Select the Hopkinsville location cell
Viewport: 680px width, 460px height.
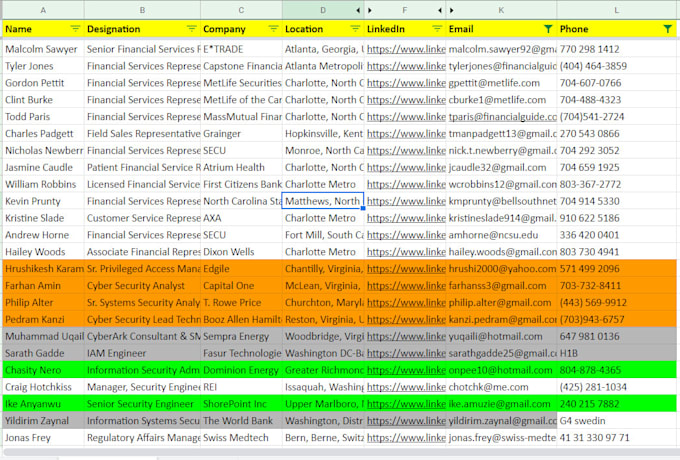[x=323, y=134]
